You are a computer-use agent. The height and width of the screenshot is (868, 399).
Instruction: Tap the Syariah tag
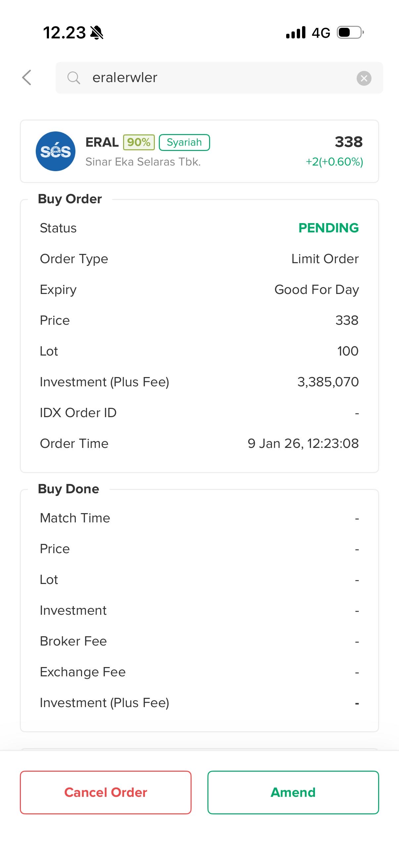pyautogui.click(x=184, y=142)
